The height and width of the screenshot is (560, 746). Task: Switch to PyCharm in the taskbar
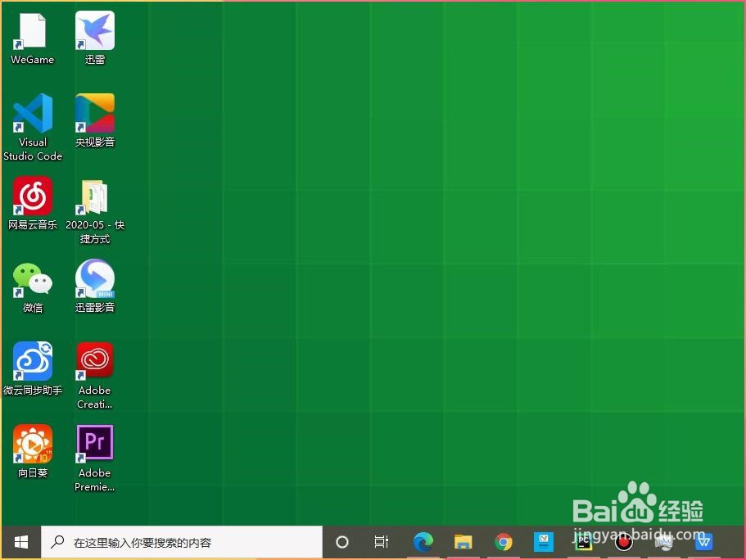point(584,542)
